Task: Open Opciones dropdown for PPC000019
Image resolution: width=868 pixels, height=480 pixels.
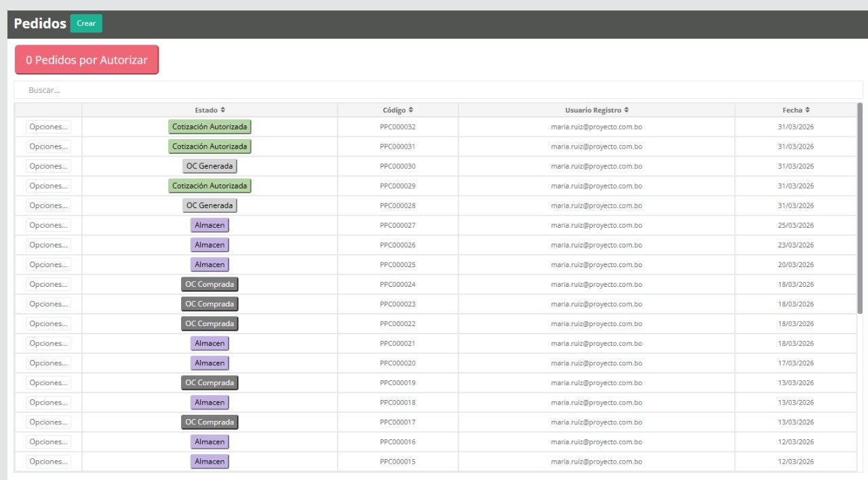Action: pyautogui.click(x=48, y=382)
